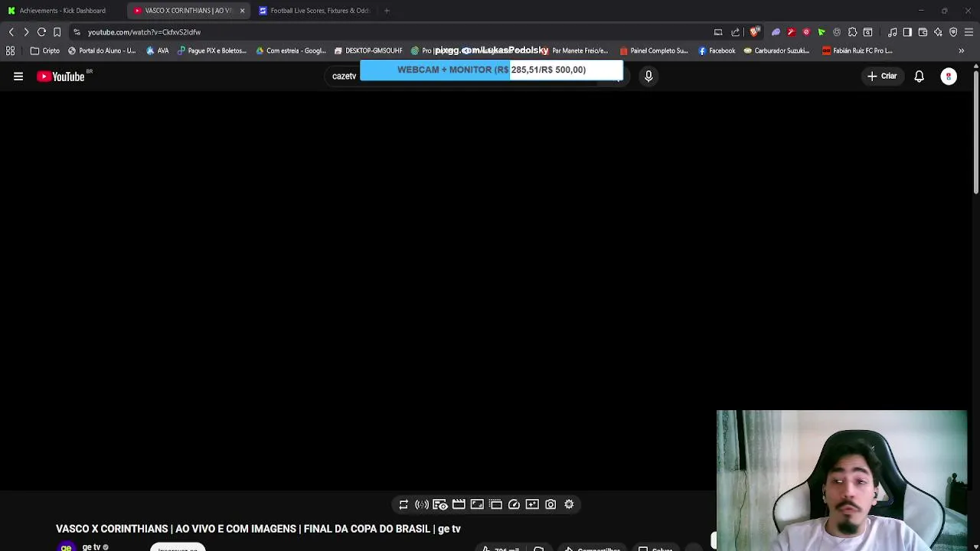980x551 pixels.
Task: Open the Brave Wallet icon
Action: tap(923, 32)
